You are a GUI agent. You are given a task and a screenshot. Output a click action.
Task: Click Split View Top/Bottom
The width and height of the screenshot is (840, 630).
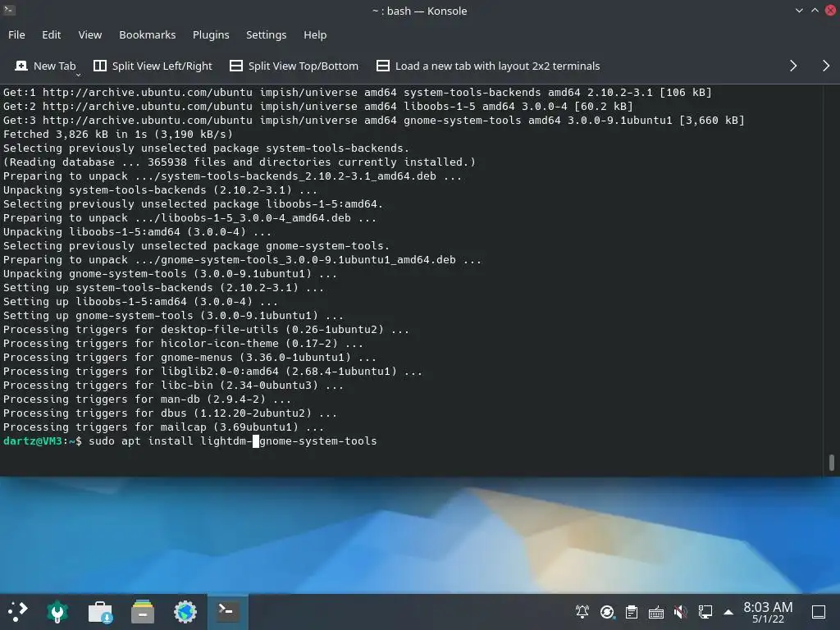tap(294, 66)
